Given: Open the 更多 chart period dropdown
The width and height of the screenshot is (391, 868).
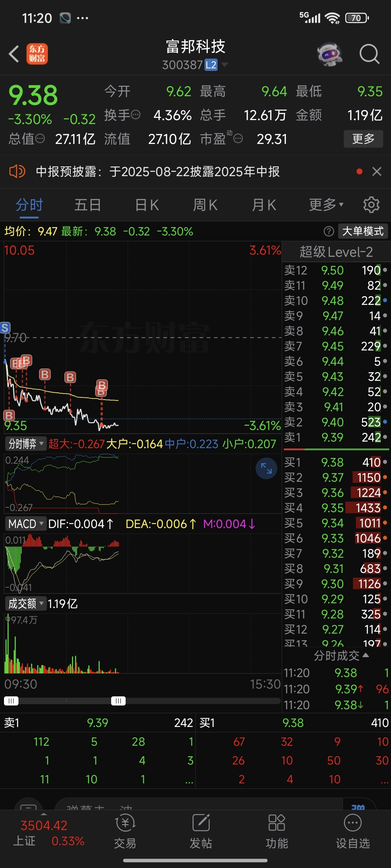Looking at the screenshot, I should (326, 205).
